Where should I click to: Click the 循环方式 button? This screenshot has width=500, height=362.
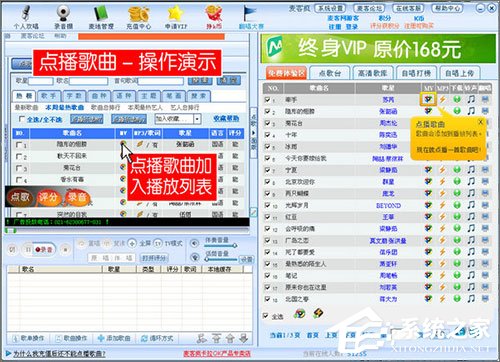pos(157,338)
